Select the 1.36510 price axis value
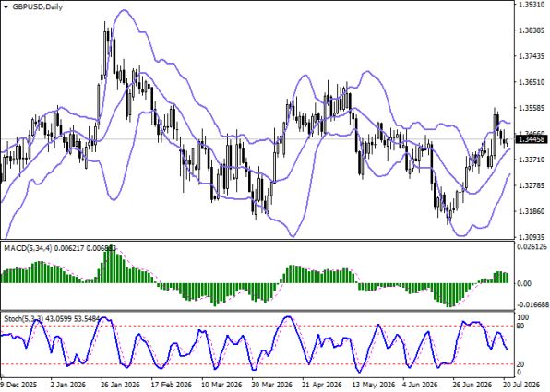550x392 pixels. 532,82
